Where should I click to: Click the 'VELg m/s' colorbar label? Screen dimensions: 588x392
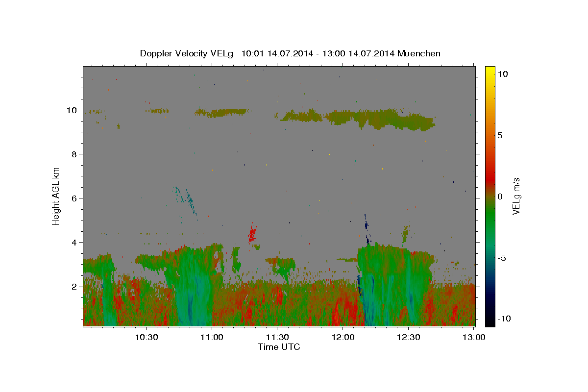tap(516, 196)
